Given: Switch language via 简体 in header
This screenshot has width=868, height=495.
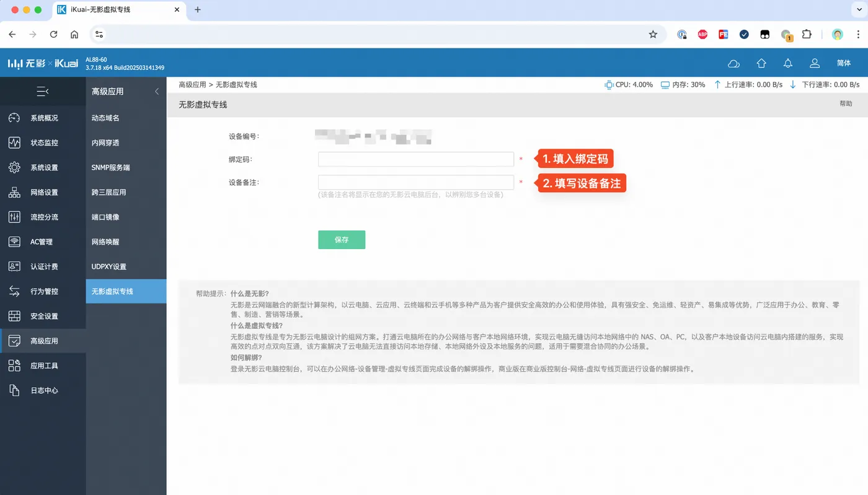Looking at the screenshot, I should pyautogui.click(x=844, y=63).
